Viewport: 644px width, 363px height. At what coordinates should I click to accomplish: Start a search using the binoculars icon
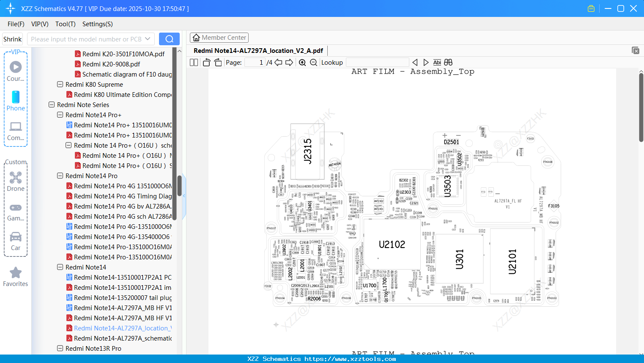tap(448, 62)
